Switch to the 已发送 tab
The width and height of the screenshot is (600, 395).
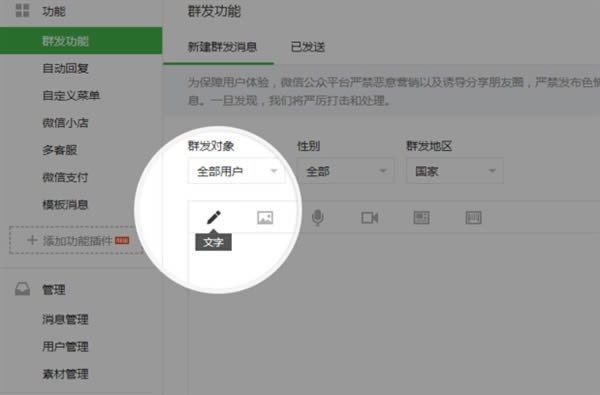tap(308, 47)
